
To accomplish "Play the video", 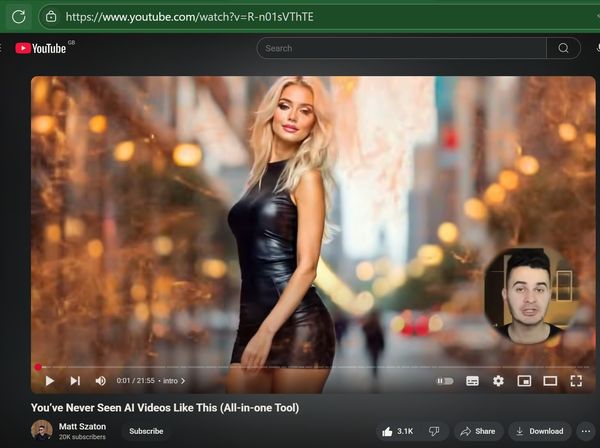I will 50,381.
